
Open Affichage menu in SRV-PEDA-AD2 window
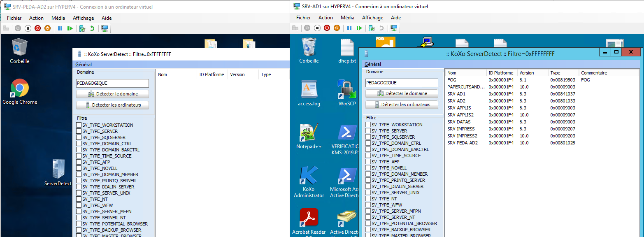[x=83, y=18]
